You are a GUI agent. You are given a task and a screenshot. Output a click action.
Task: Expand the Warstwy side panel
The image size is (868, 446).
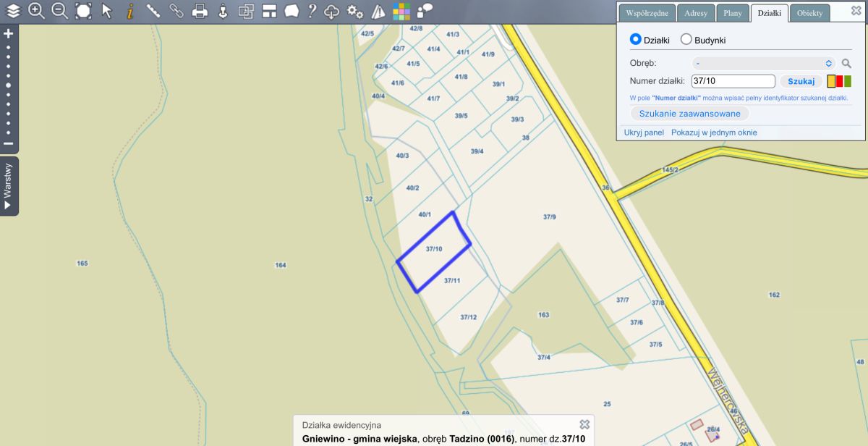click(9, 186)
